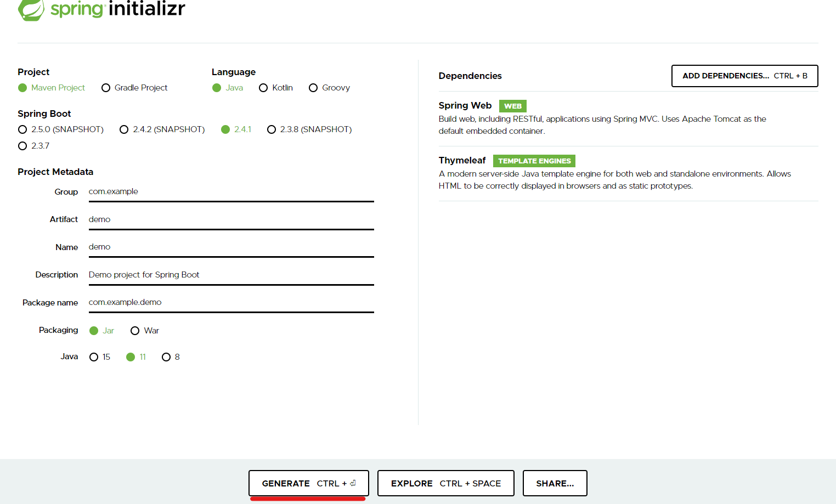Click the Dependencies heading
The width and height of the screenshot is (836, 504).
pos(470,76)
